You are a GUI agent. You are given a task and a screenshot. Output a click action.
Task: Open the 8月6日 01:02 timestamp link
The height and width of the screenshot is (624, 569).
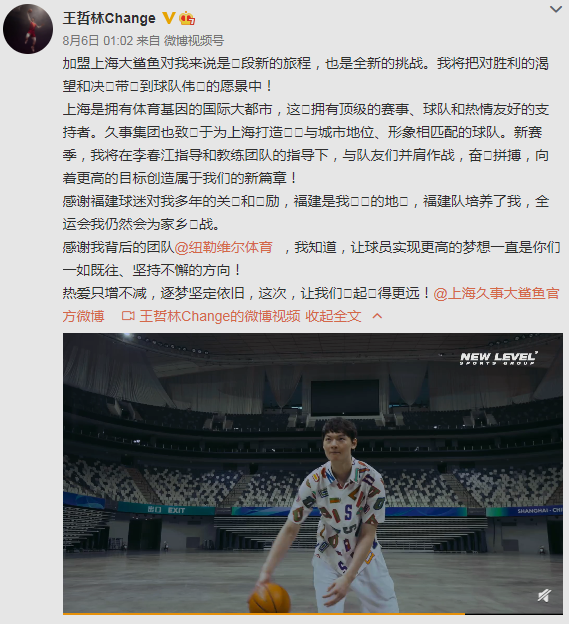[x=98, y=40]
